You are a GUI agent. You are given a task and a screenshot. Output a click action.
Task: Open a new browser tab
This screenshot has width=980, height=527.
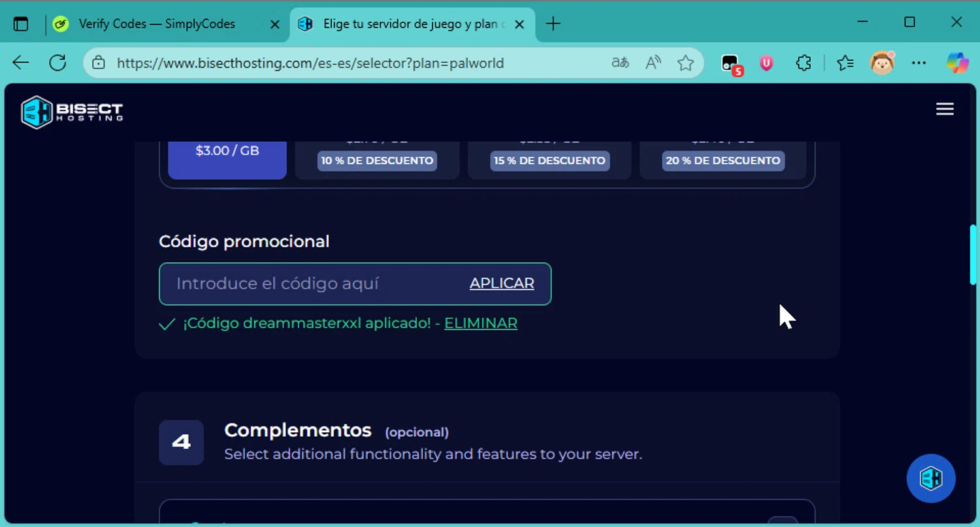(x=553, y=24)
